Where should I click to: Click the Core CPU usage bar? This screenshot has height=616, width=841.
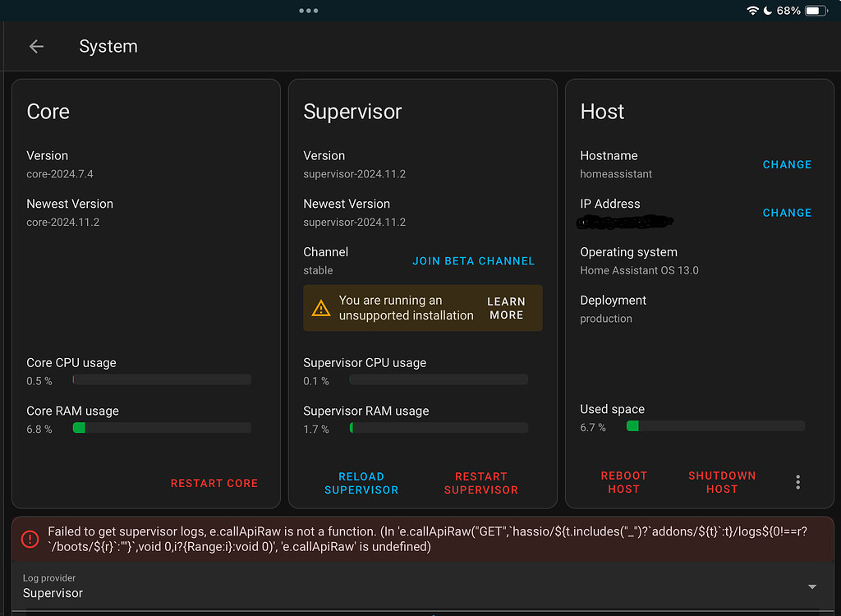tap(162, 380)
